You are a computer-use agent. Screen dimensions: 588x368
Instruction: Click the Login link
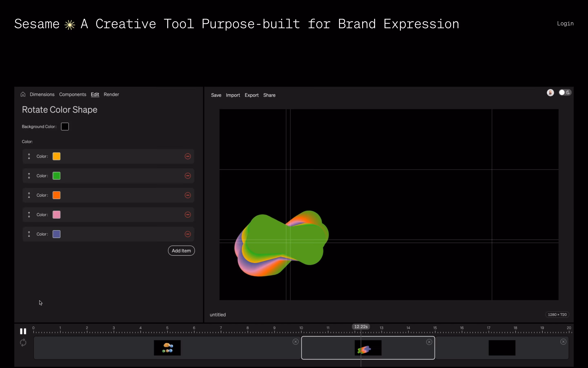565,24
